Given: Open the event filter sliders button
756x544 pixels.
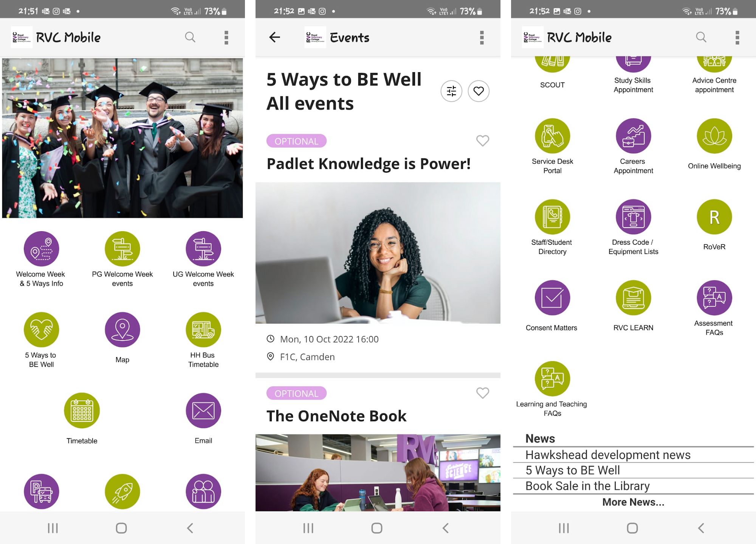Looking at the screenshot, I should click(x=451, y=91).
